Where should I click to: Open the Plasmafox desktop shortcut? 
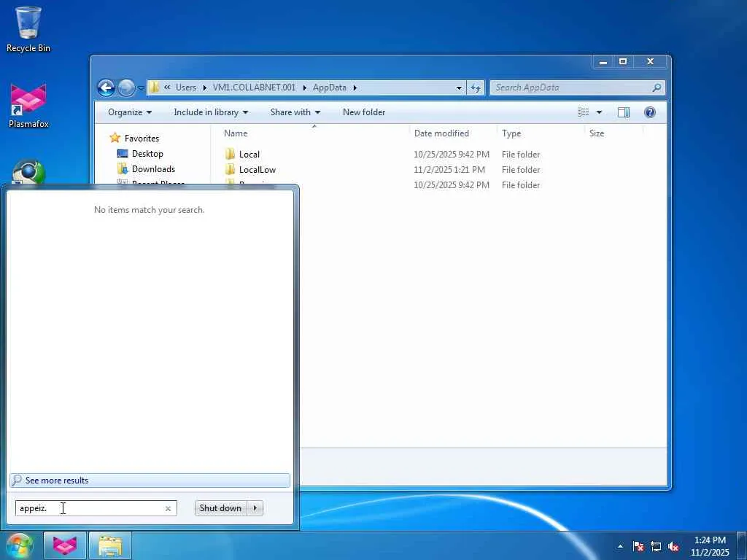(x=28, y=106)
